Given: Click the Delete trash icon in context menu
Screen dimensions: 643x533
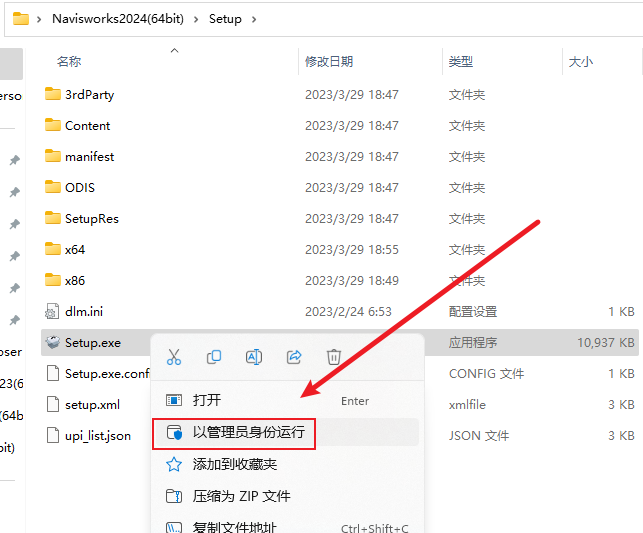Looking at the screenshot, I should pyautogui.click(x=334, y=357).
